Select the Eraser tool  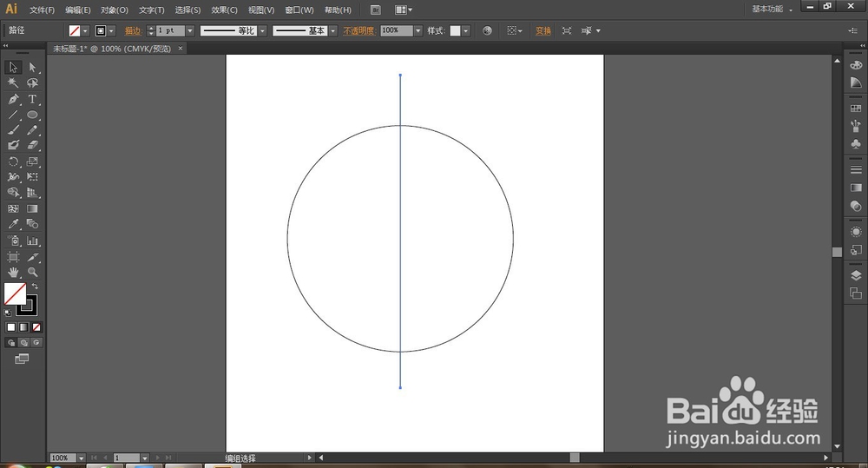[x=32, y=145]
